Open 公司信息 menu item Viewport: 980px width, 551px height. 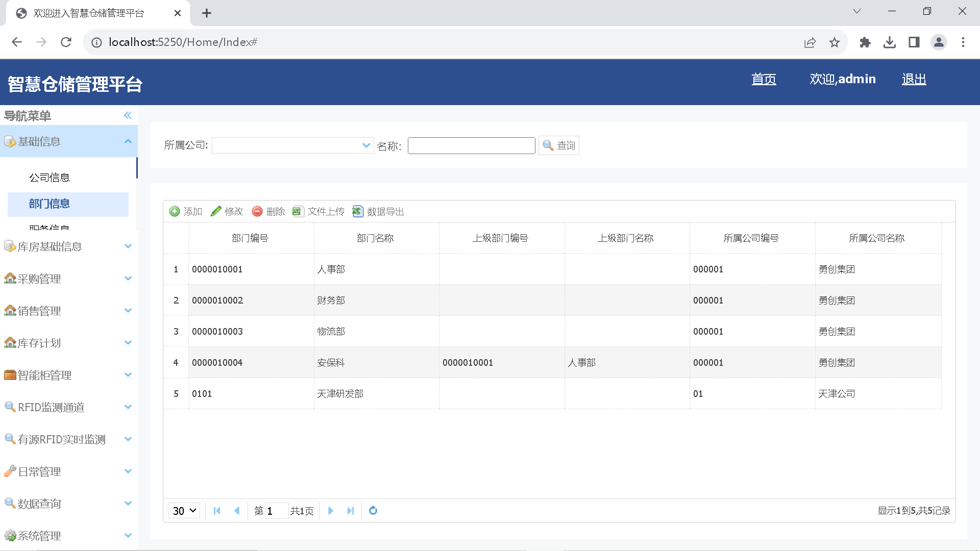click(x=50, y=178)
